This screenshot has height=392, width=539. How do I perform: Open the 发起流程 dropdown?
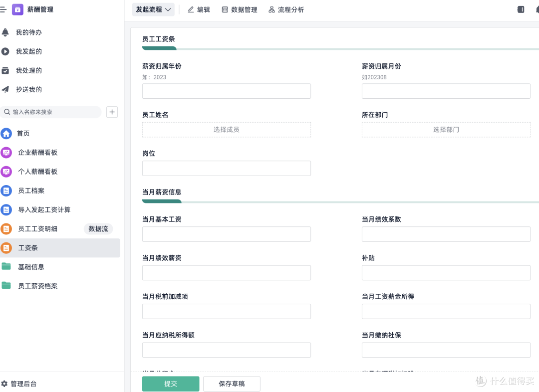coord(153,9)
